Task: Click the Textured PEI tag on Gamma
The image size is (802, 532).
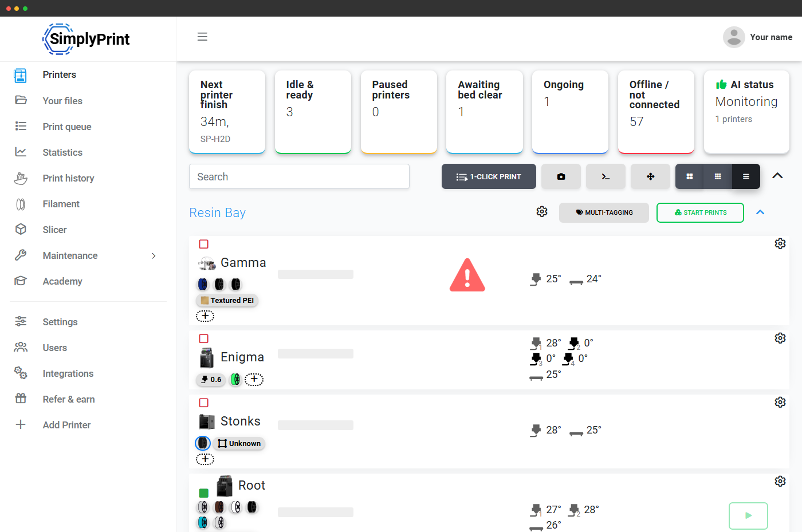Action: (x=227, y=300)
